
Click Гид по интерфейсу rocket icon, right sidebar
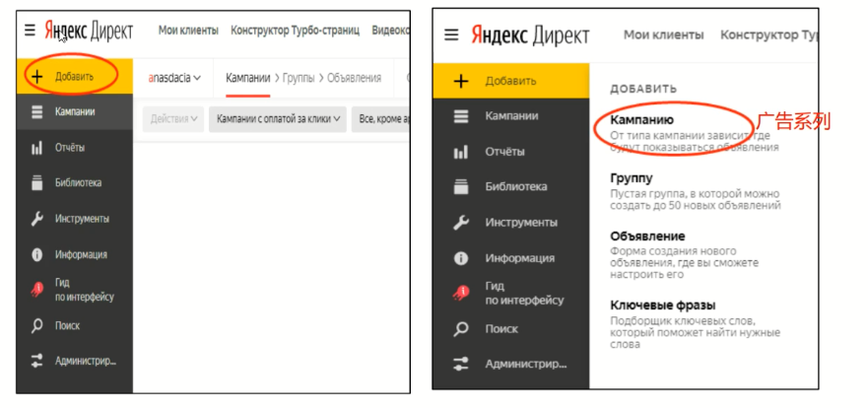click(460, 293)
